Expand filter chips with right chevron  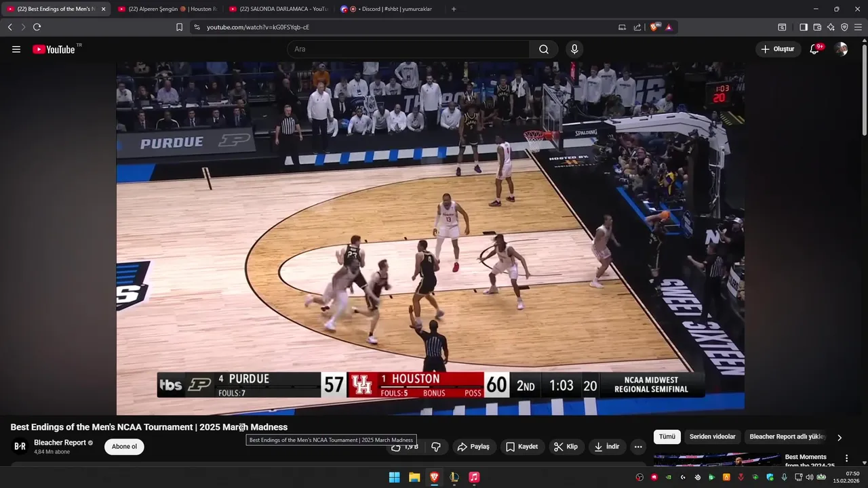840,438
